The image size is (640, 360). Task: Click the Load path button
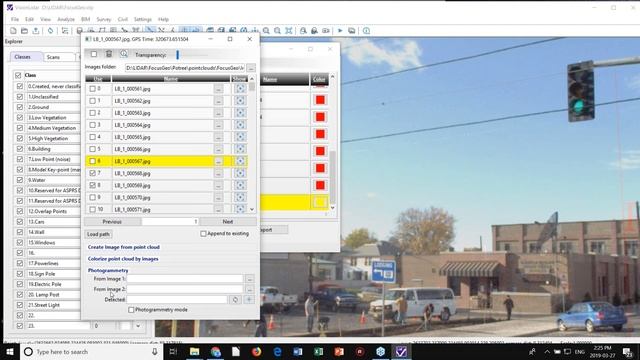(98, 234)
